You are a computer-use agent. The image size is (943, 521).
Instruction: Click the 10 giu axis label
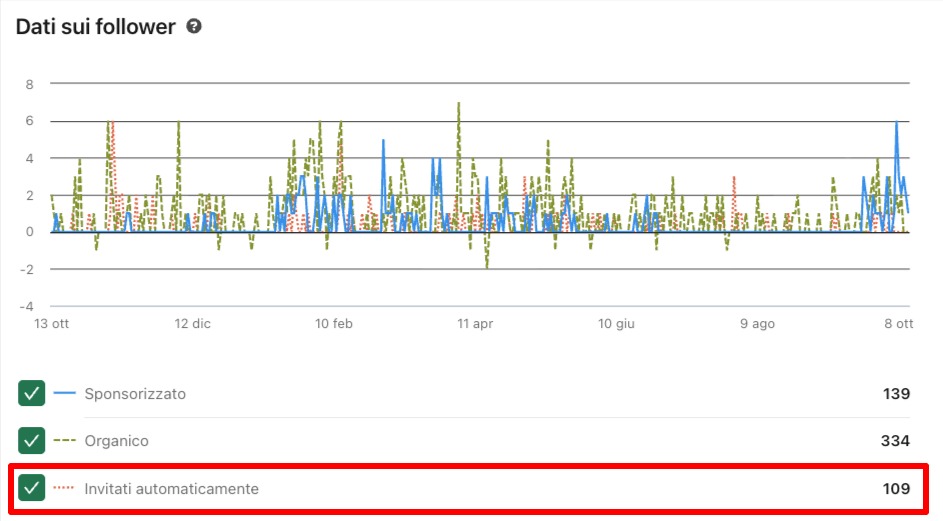(616, 324)
